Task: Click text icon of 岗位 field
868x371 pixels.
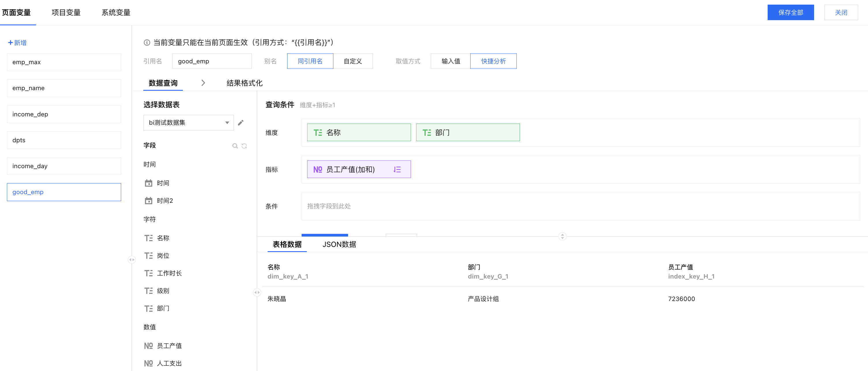Action: [148, 255]
